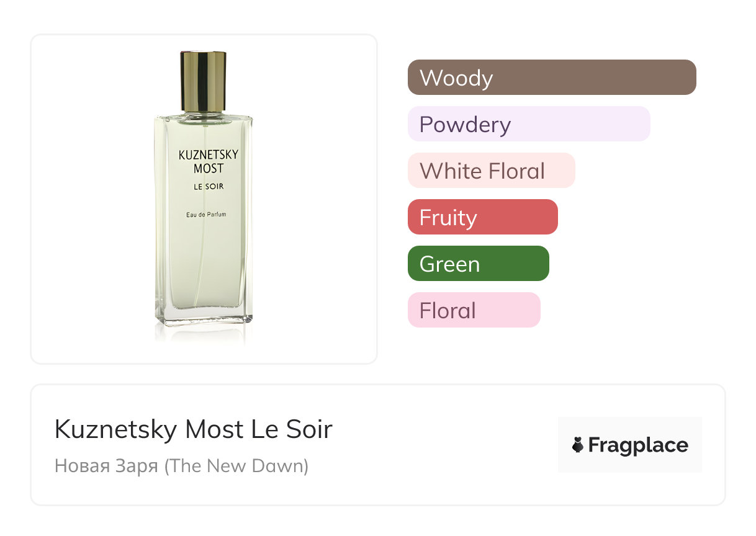Click the thick glass base of the bottle
756x536 pixels.
204,317
